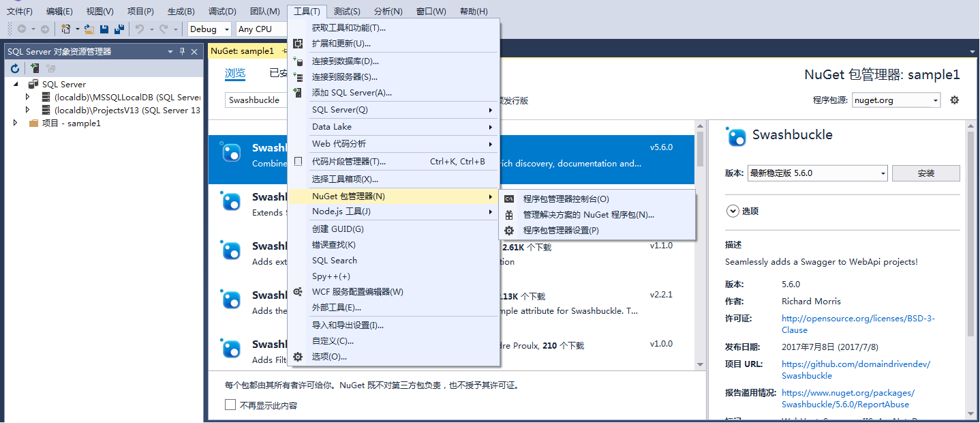Image resolution: width=980 pixels, height=423 pixels.
Task: Click the SQL Server root node icon
Action: click(x=33, y=85)
